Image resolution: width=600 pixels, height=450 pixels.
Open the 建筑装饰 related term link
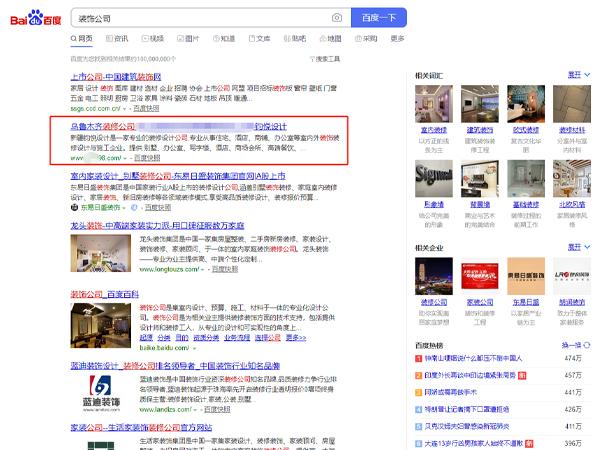click(x=480, y=130)
